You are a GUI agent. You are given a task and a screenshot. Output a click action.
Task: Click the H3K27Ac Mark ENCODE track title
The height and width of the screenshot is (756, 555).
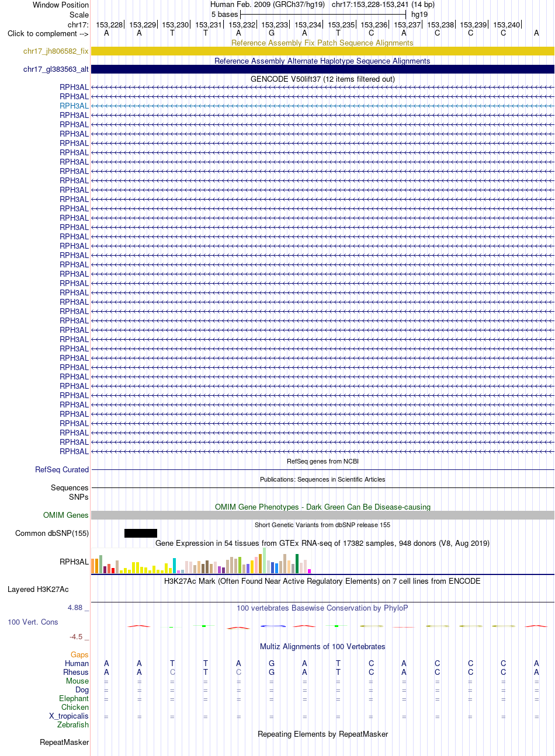[x=322, y=581]
